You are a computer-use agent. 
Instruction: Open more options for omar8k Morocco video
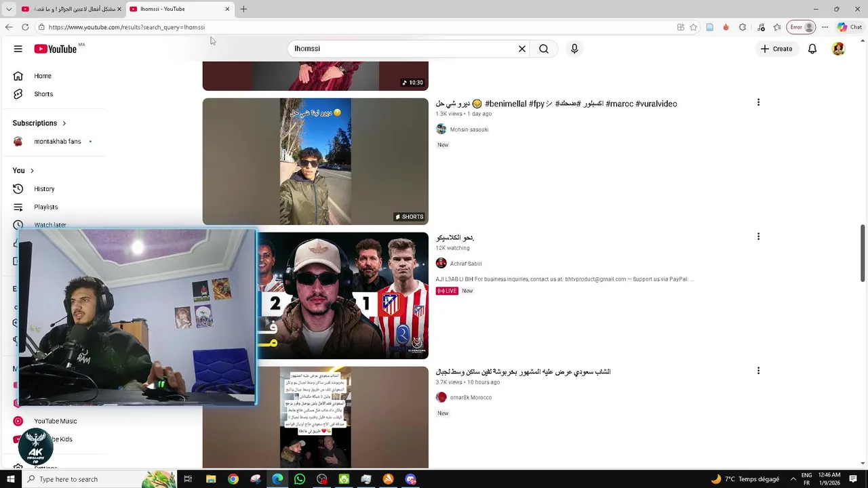tap(758, 371)
